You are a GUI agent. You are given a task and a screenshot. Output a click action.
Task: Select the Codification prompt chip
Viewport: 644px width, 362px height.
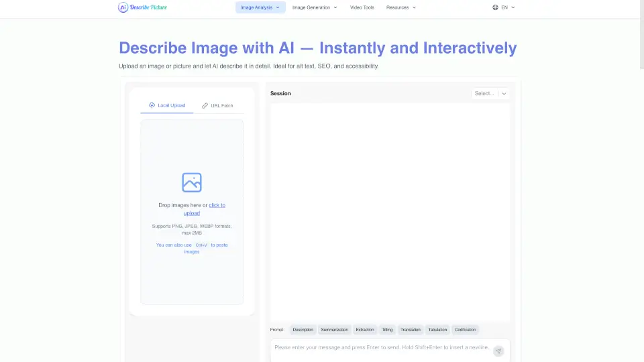[465, 330]
